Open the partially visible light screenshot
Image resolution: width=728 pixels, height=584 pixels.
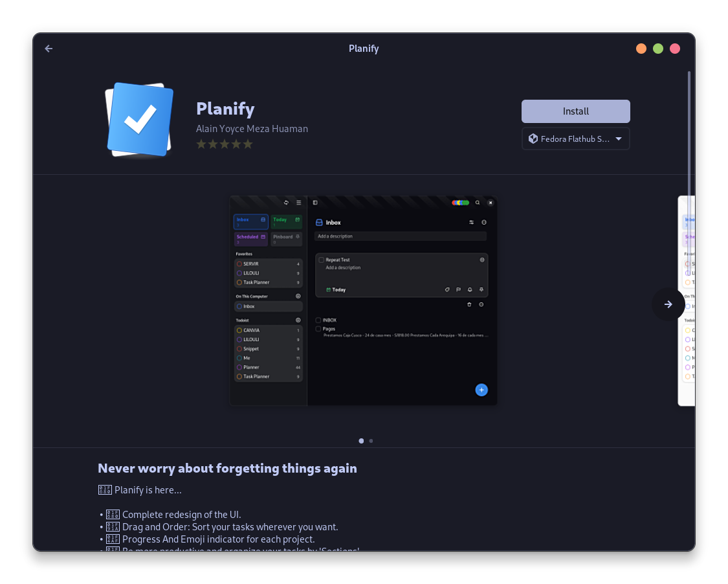pos(686,300)
